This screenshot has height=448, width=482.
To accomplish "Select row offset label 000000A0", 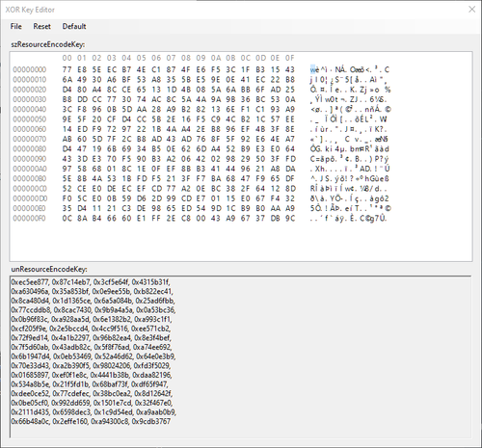I will (x=30, y=169).
